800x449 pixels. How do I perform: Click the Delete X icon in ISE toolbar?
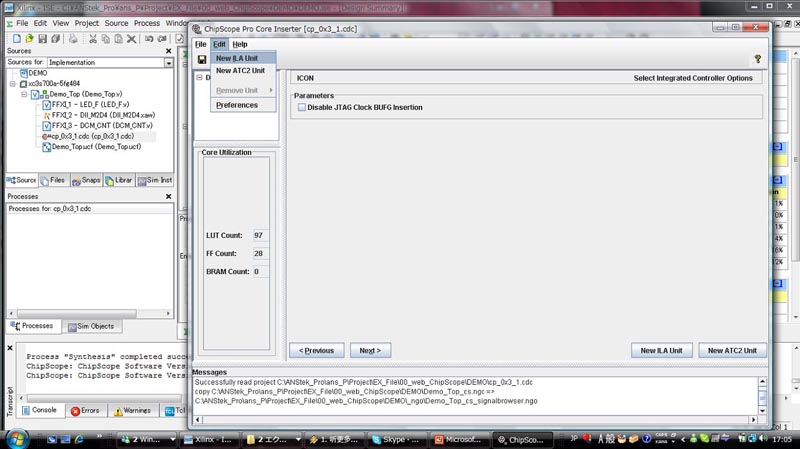pyautogui.click(x=132, y=39)
